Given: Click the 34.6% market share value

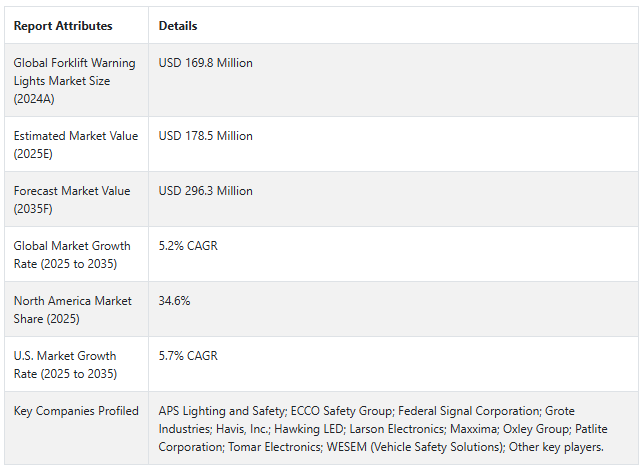Looking at the screenshot, I should [x=174, y=301].
